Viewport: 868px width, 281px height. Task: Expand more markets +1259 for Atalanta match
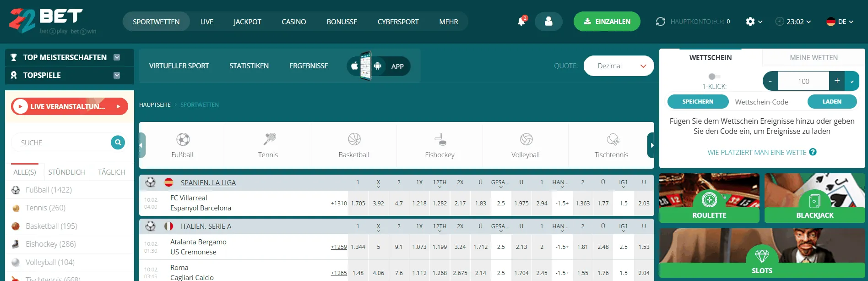[x=339, y=247]
